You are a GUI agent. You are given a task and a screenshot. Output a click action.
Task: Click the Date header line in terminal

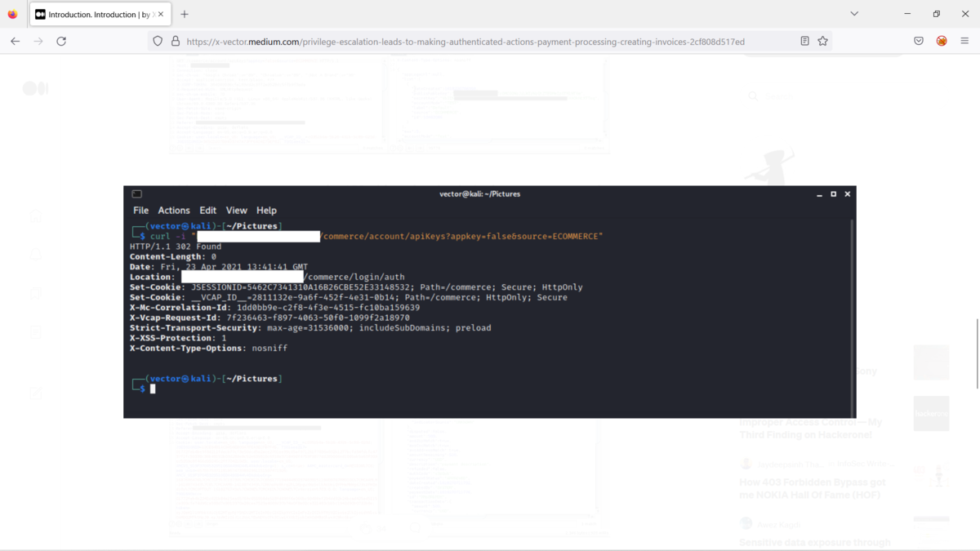coord(218,267)
